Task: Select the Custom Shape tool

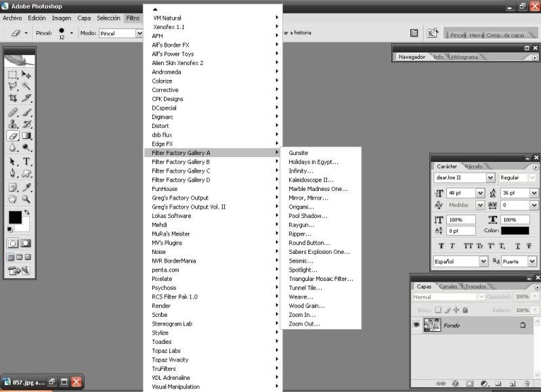Action: tap(26, 173)
